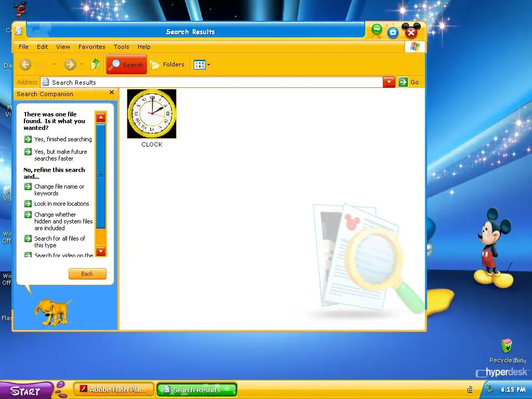532x399 pixels.
Task: Click the green Go arrow icon
Action: coord(403,82)
